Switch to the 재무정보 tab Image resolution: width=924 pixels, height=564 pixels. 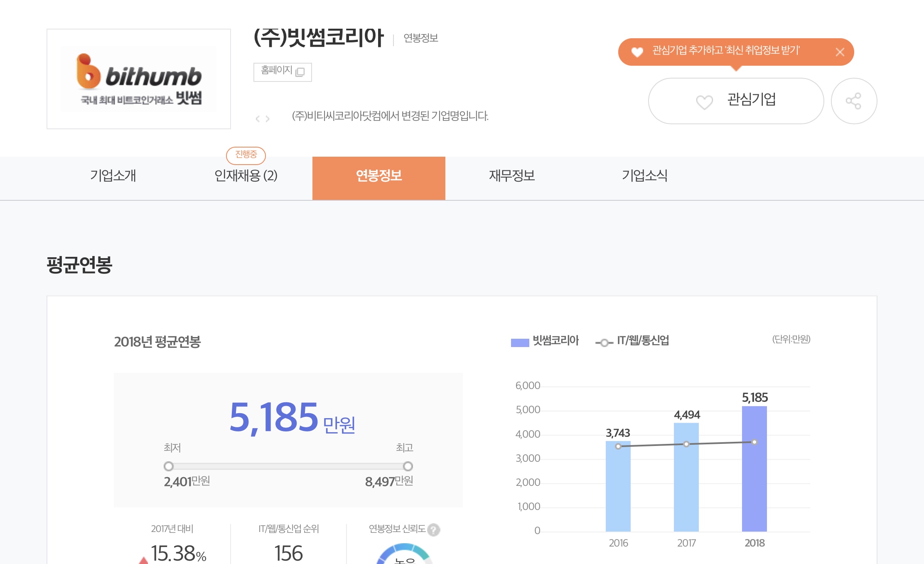click(511, 176)
